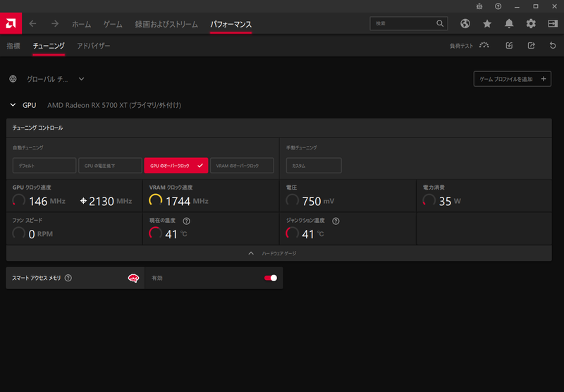
Task: Click the stress test gauge icon
Action: tap(484, 46)
